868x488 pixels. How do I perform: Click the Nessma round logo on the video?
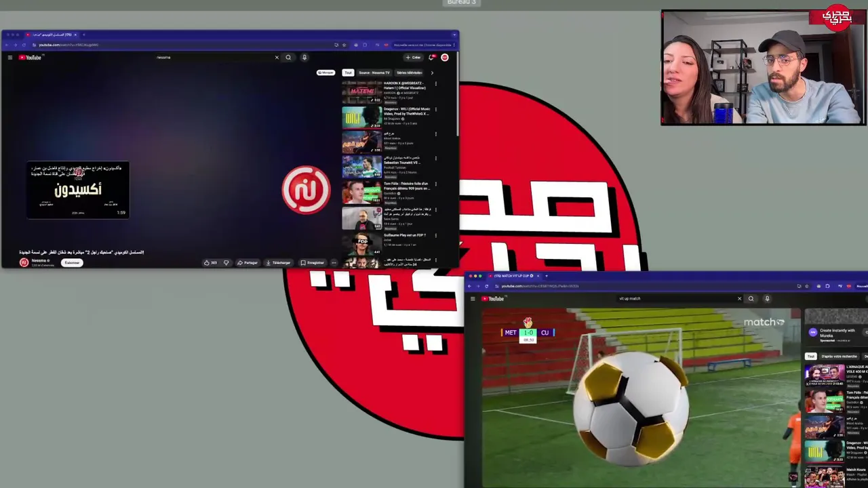(x=306, y=190)
